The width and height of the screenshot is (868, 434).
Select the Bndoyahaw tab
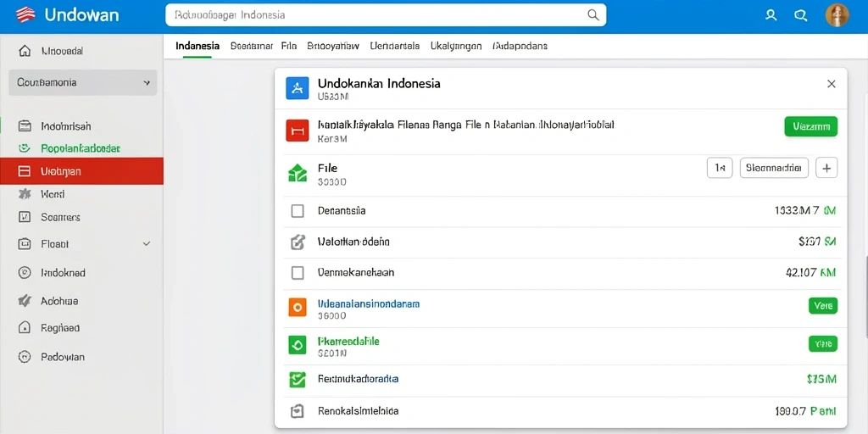tap(333, 47)
